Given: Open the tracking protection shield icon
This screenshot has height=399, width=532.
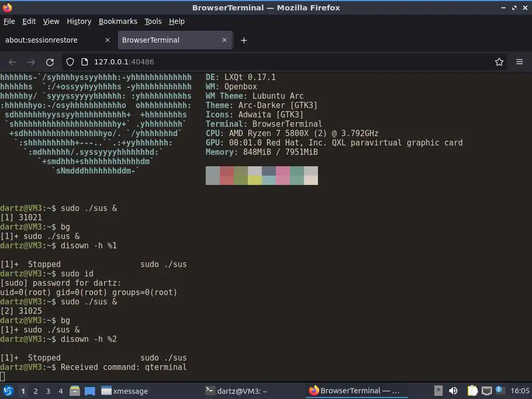Looking at the screenshot, I should coord(70,62).
